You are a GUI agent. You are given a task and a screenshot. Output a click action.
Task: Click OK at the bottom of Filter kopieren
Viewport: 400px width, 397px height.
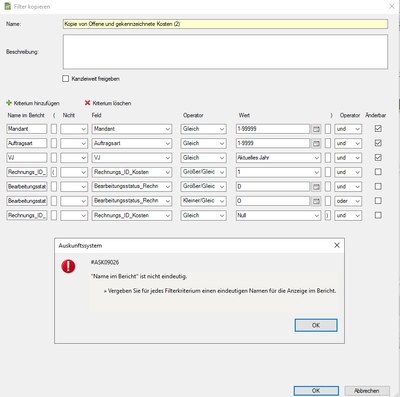point(316,391)
